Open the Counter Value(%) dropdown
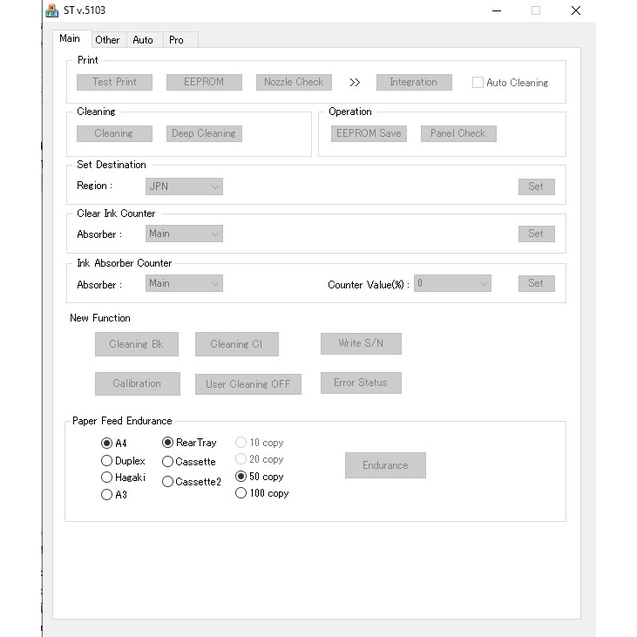This screenshot has width=637, height=637. 452,283
